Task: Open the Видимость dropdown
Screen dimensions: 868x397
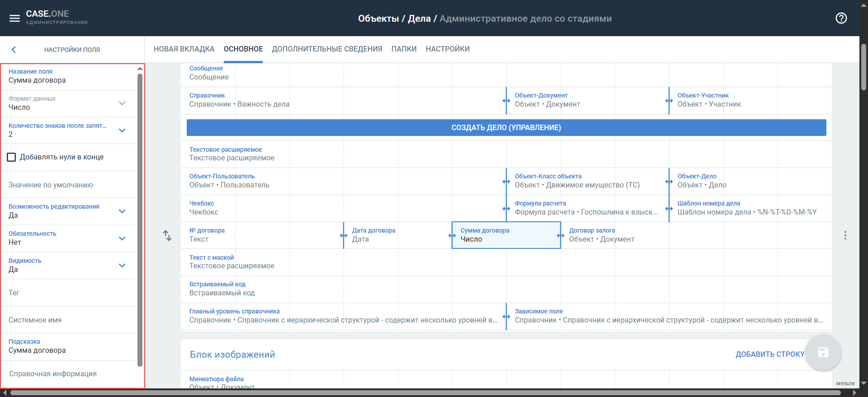Action: [x=122, y=266]
